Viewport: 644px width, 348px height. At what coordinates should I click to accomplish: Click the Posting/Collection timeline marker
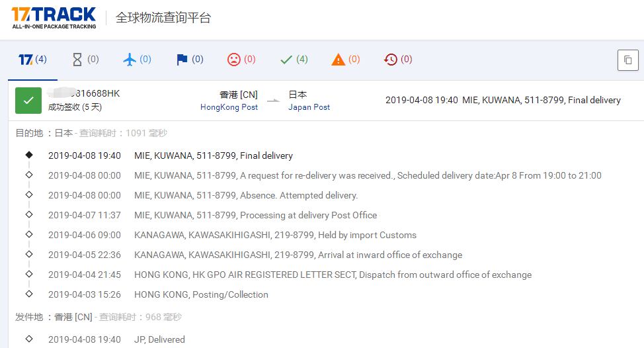28,294
